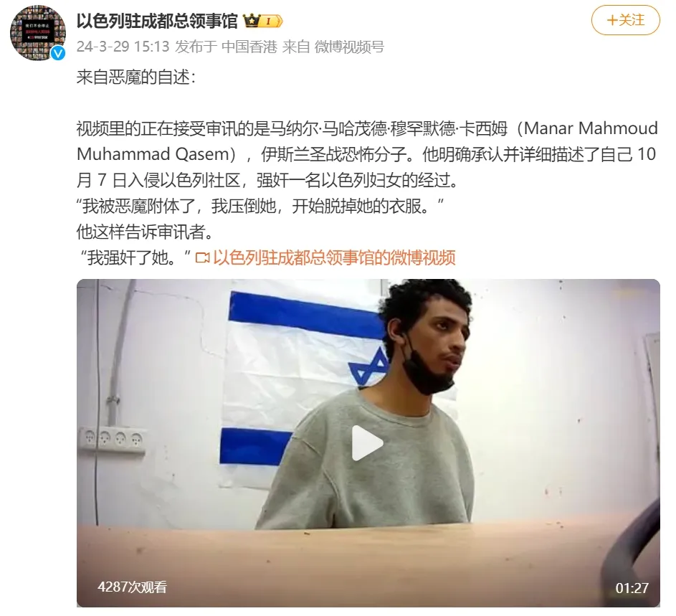Click the video camera icon before the orange link
Image resolution: width=676 pixels, height=616 pixels.
click(x=202, y=257)
